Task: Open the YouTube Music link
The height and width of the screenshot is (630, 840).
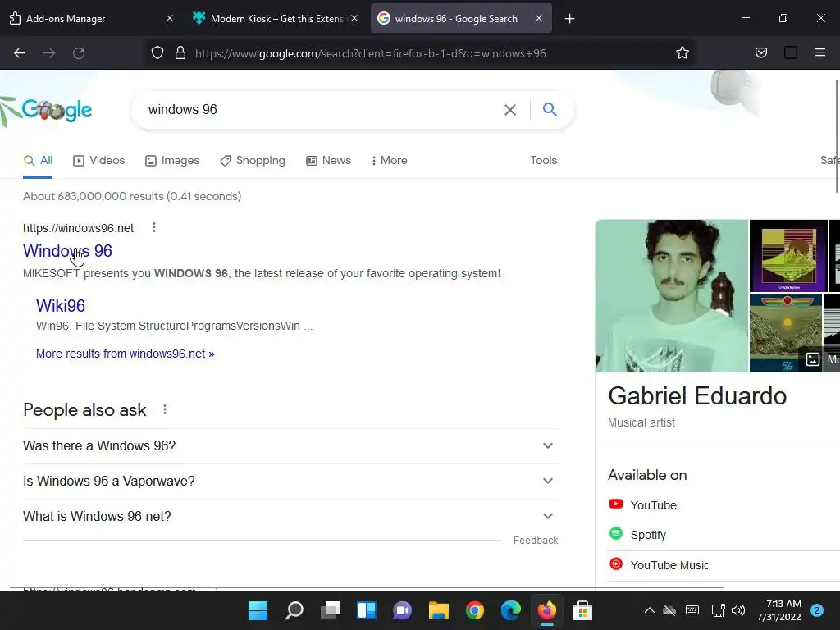Action: click(x=659, y=564)
